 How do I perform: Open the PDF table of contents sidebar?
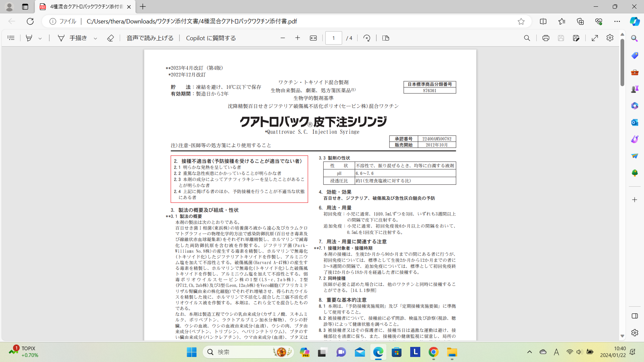coord(11,38)
